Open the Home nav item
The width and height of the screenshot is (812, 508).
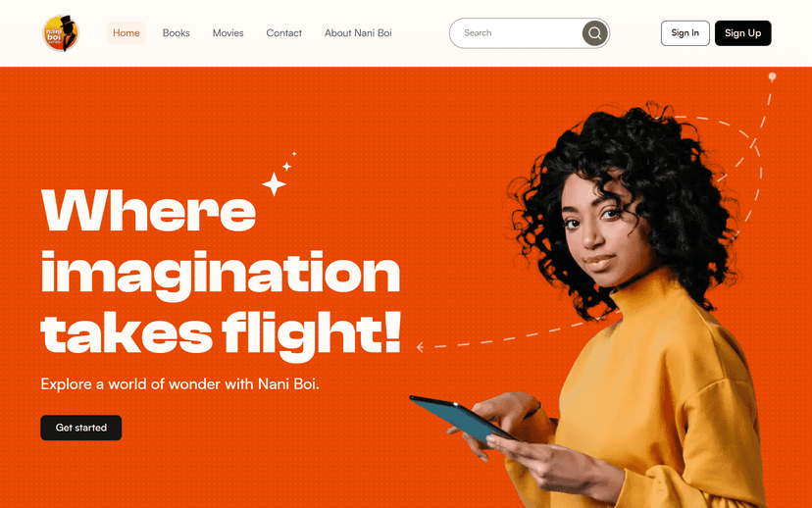click(126, 33)
